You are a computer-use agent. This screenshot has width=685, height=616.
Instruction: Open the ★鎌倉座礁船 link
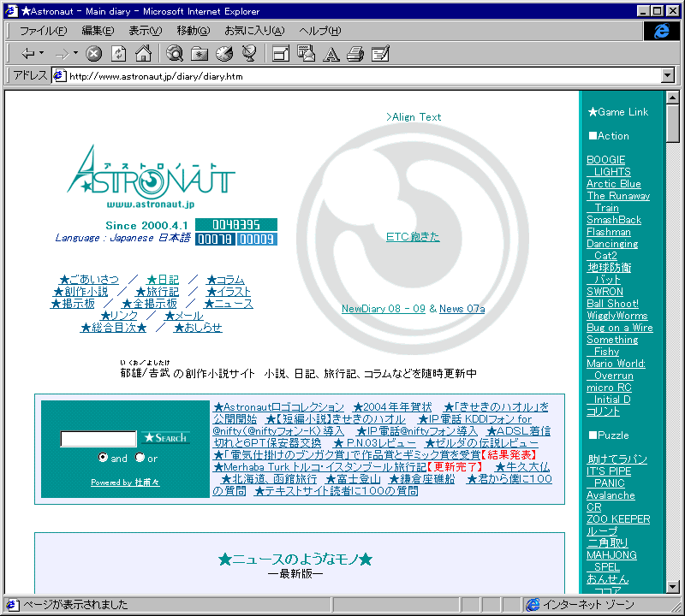pyautogui.click(x=421, y=479)
